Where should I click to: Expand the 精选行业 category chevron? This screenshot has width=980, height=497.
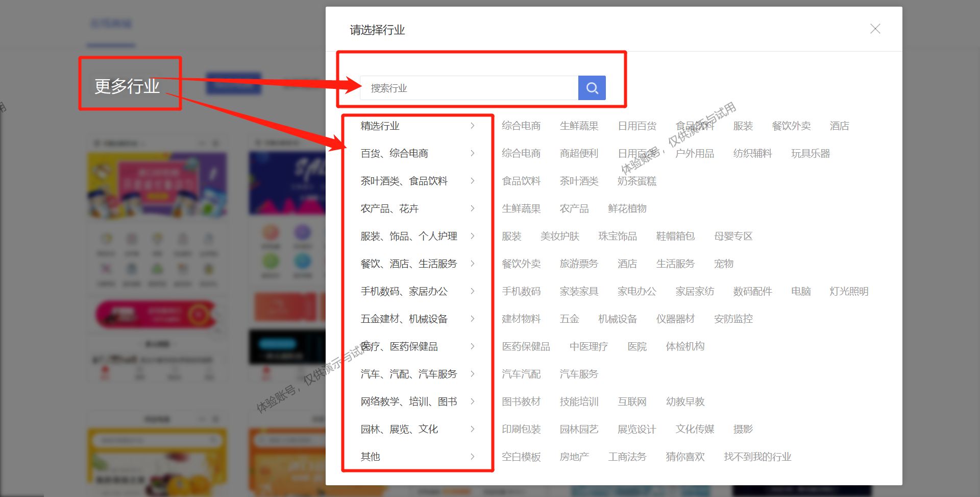pos(473,126)
